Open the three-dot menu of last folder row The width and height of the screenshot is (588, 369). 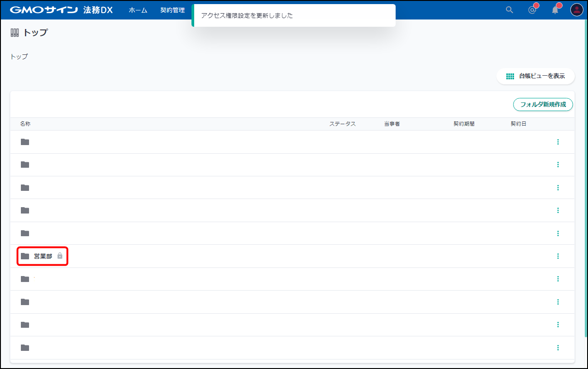pos(558,348)
